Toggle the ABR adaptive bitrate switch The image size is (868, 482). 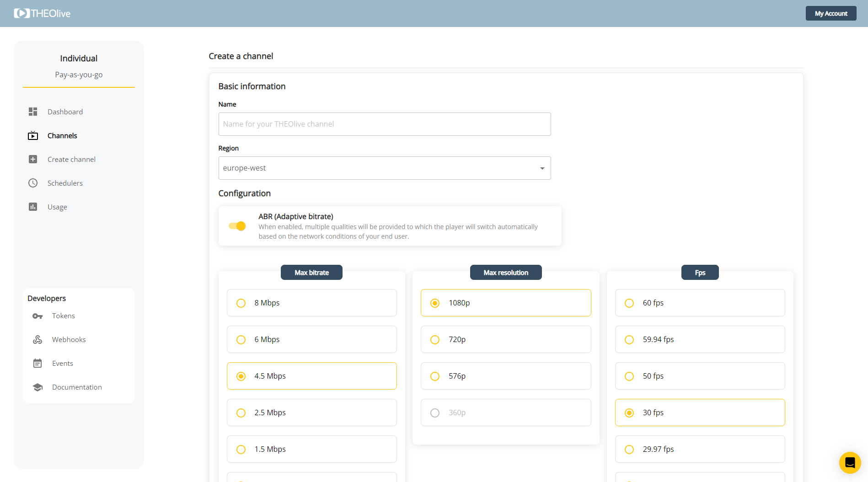pos(237,226)
